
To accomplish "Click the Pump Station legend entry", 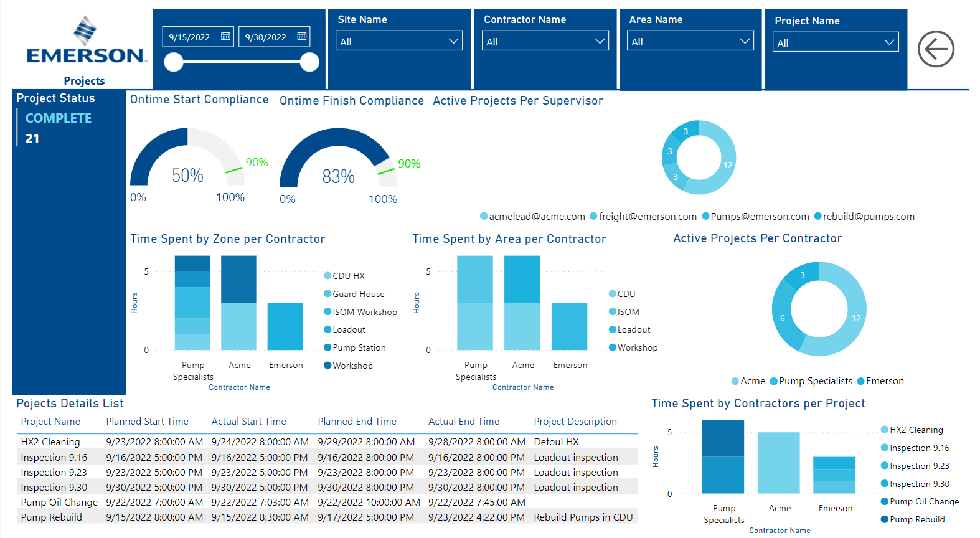I will click(x=355, y=347).
